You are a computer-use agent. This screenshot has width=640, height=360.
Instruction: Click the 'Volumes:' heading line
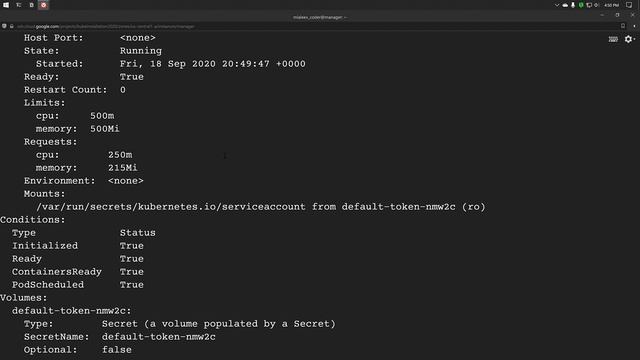pyautogui.click(x=24, y=298)
